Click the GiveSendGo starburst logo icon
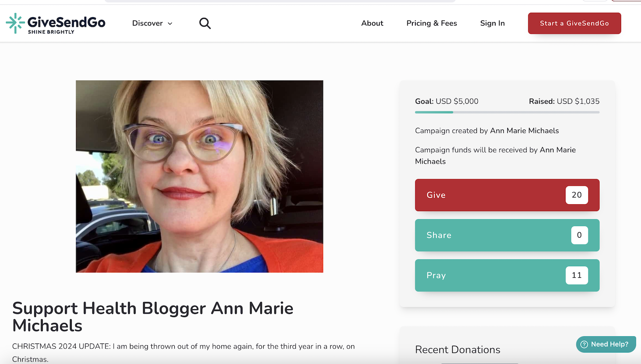The width and height of the screenshot is (641, 364). [15, 23]
